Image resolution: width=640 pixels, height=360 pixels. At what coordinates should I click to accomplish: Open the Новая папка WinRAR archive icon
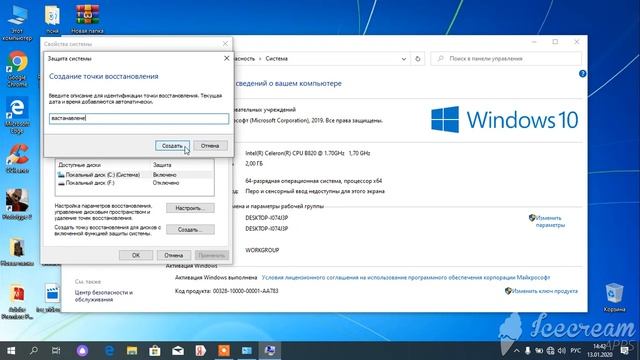87,19
